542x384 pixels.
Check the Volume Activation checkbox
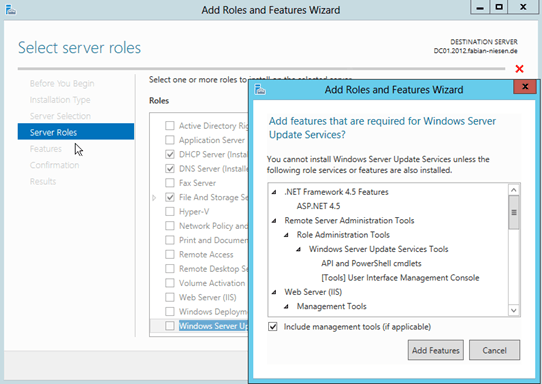tap(170, 283)
